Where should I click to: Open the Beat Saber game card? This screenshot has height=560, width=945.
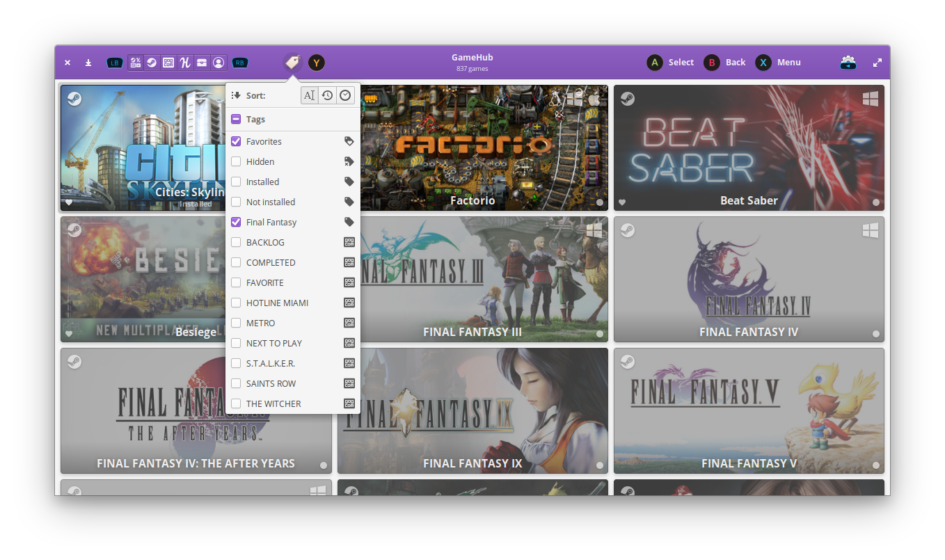click(749, 147)
